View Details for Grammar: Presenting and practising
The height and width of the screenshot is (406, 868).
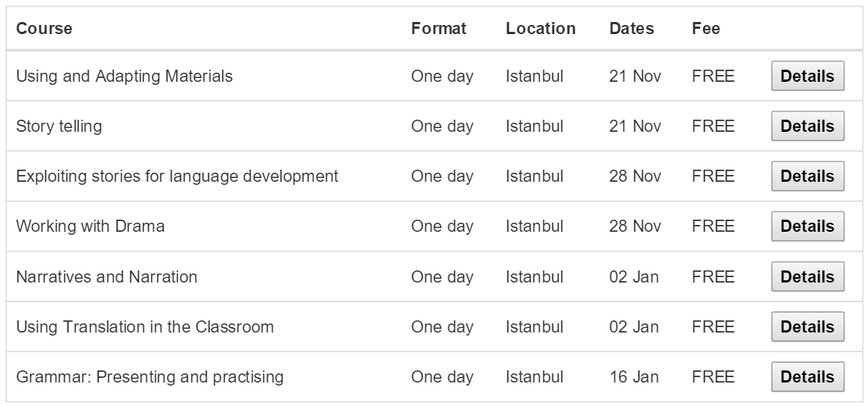807,377
